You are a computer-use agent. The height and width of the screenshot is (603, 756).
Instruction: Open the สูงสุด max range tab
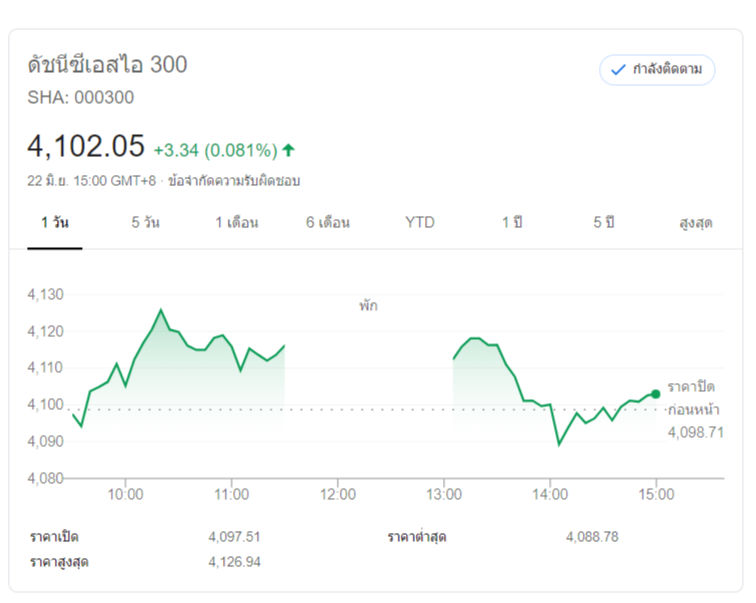695,222
